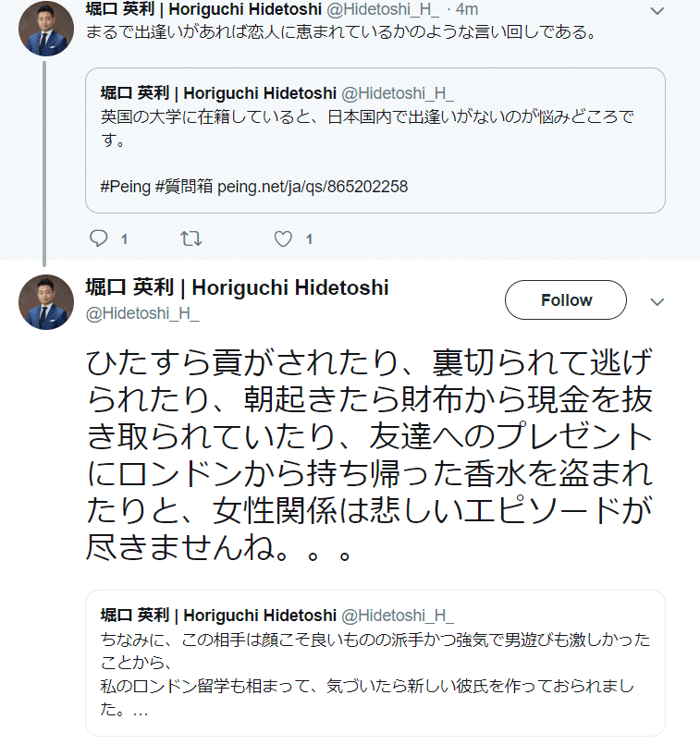Open the profile avatar on the lower tweet
The image size is (700, 744).
(45, 299)
